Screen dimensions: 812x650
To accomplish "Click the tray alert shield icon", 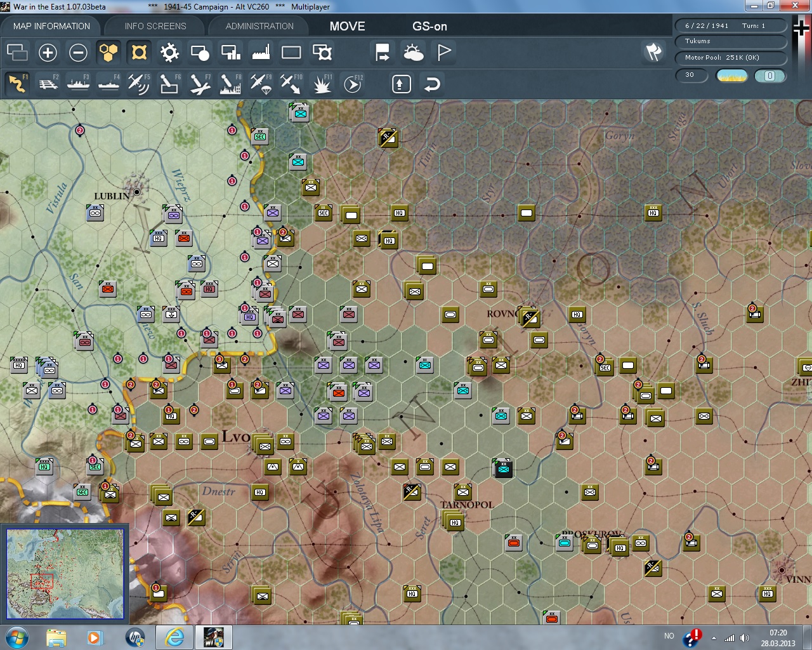I will coord(691,637).
